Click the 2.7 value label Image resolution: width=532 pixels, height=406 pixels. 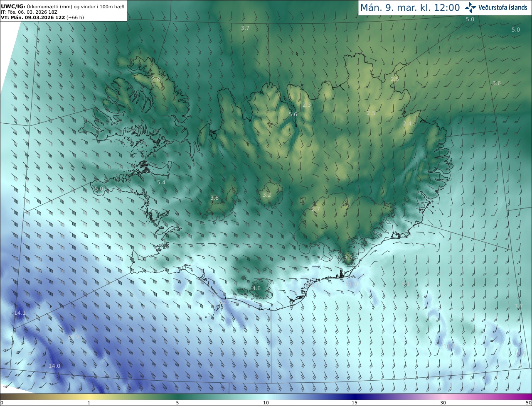point(316,209)
